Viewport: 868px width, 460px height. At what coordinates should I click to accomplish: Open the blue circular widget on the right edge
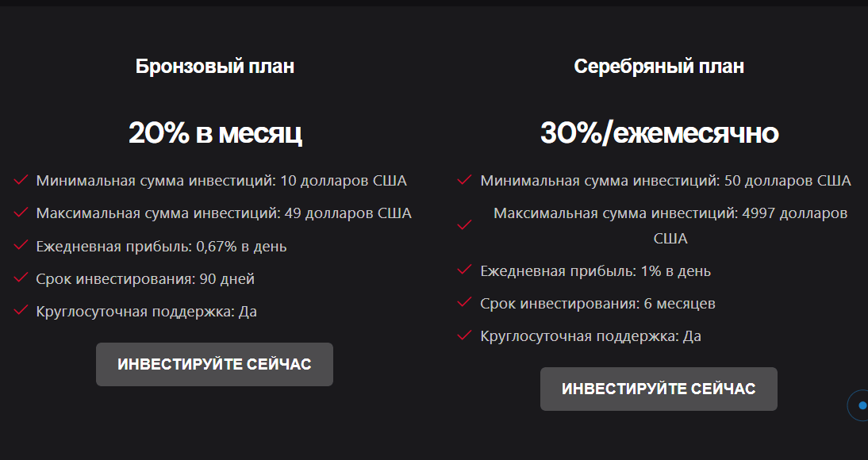862,404
